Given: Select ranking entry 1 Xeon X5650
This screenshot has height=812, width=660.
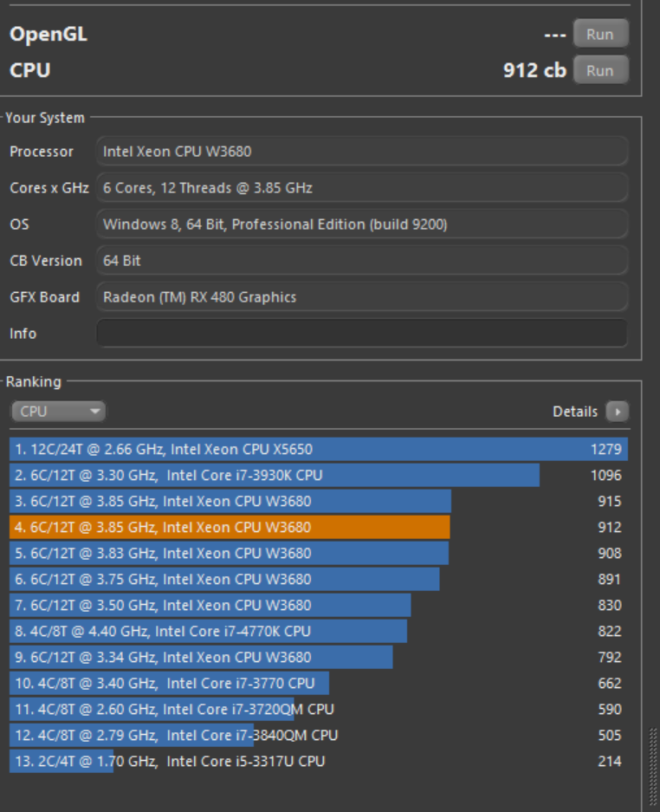Looking at the screenshot, I should 319,449.
